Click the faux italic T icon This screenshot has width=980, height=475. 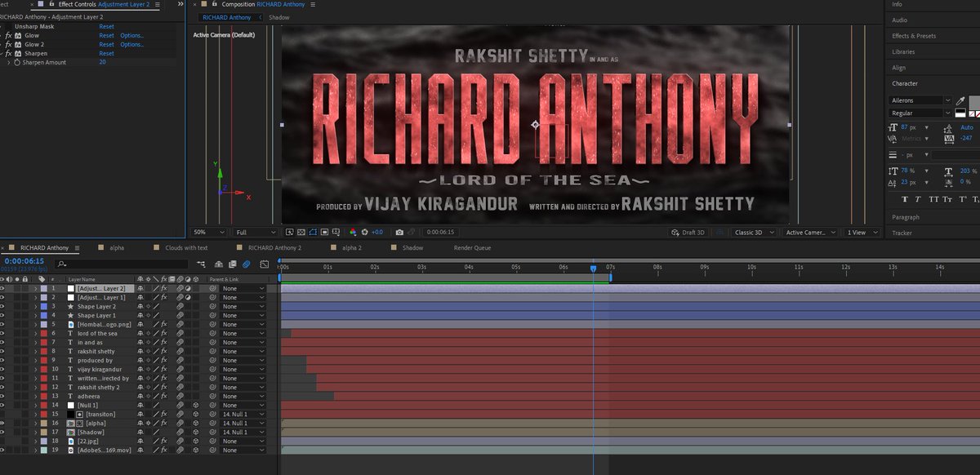pos(917,199)
